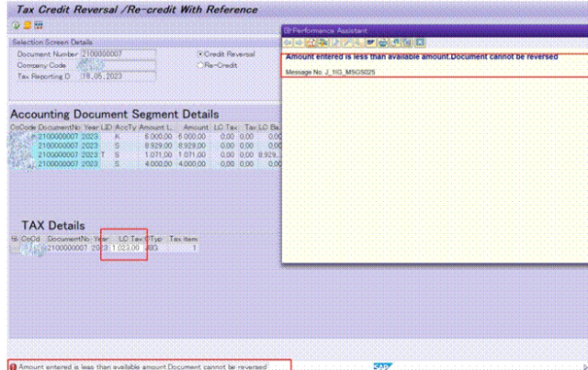Click the SAP logo in status bar
Screen dimensions: 588x370
click(x=382, y=366)
